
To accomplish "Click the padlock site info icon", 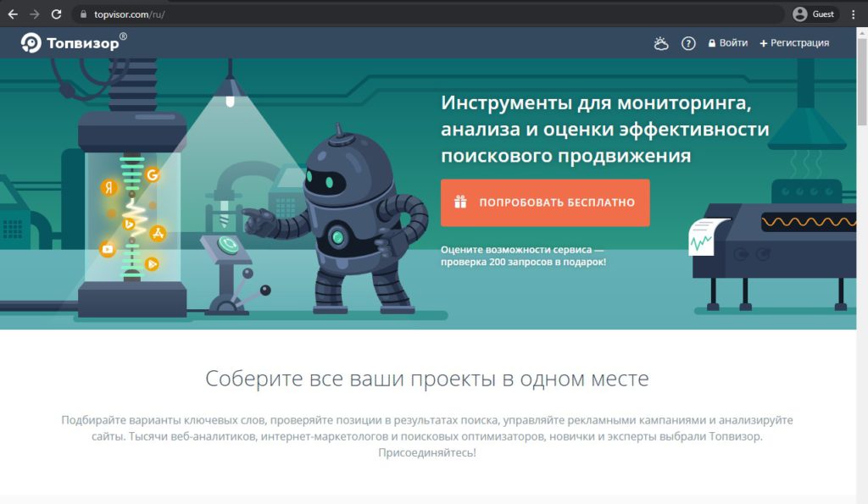I will (83, 14).
